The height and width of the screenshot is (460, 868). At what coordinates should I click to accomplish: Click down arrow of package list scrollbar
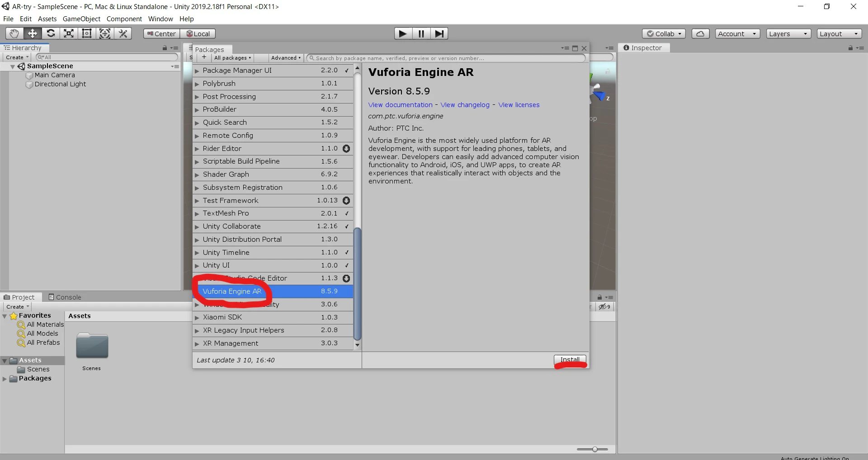357,345
